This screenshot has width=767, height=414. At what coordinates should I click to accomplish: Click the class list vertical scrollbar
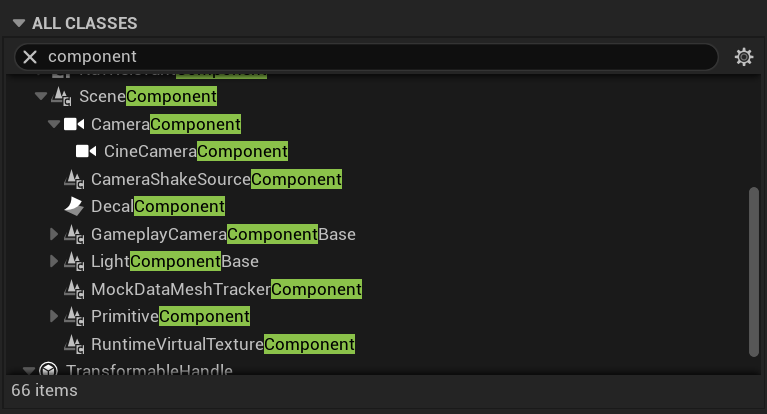click(755, 270)
